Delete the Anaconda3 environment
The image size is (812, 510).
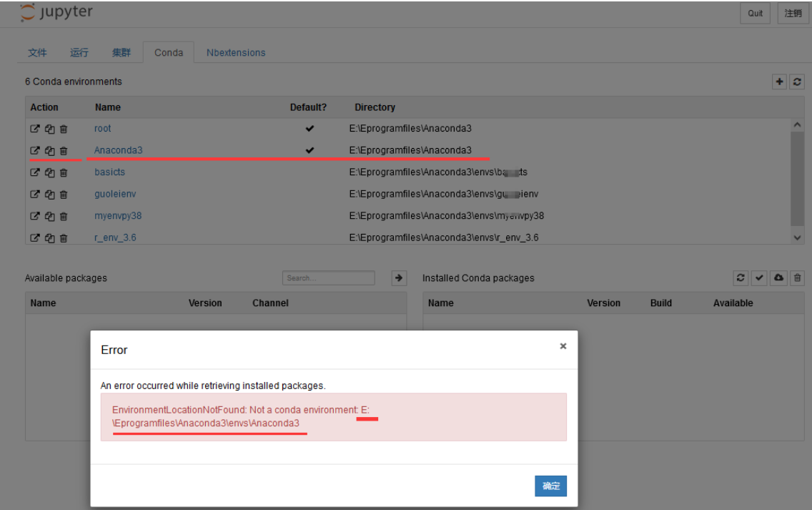[x=64, y=150]
